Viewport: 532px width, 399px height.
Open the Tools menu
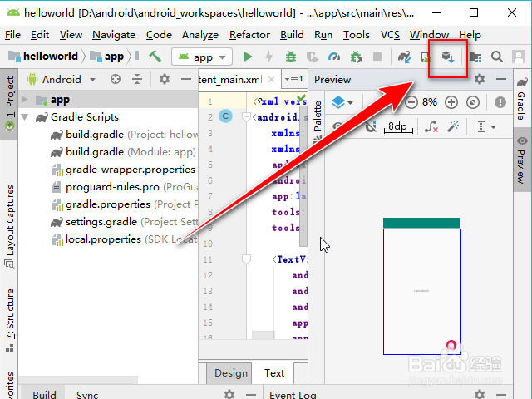[x=357, y=35]
